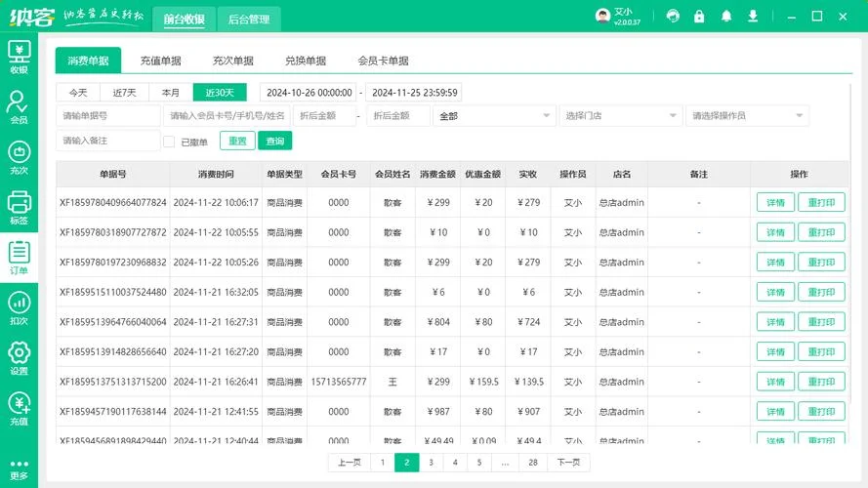
Task: Open the 设置 settings gear icon
Action: [19, 358]
